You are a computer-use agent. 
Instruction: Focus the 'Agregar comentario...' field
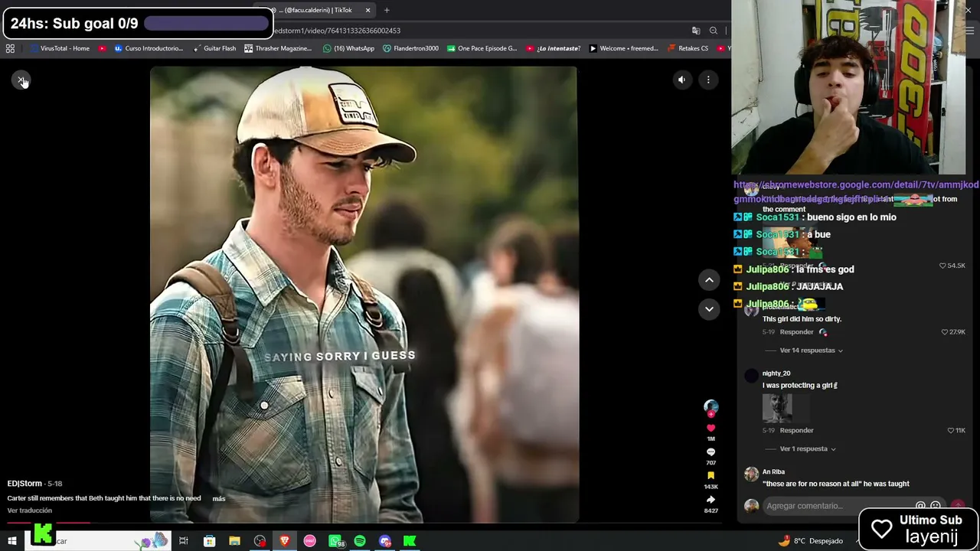[x=838, y=506]
